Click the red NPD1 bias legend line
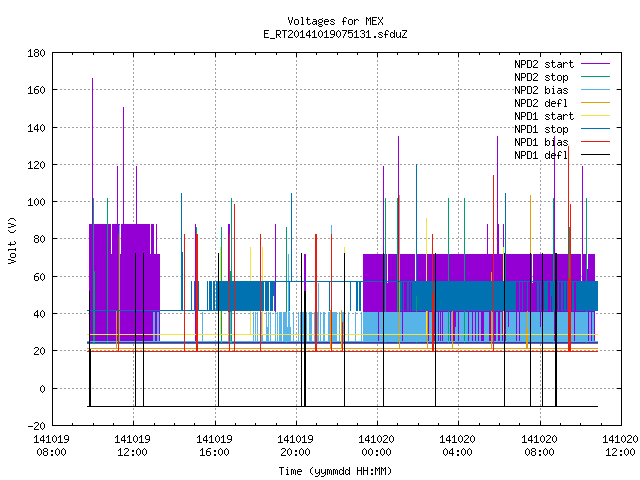The image size is (640, 480). [595, 142]
